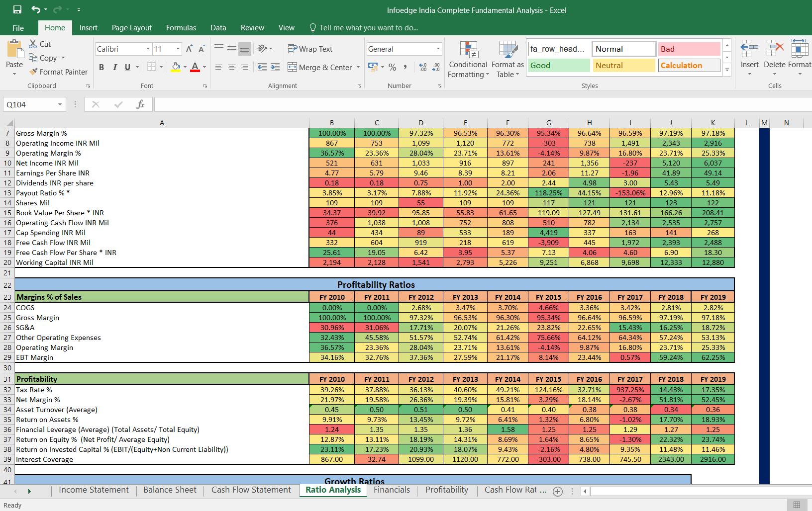Image resolution: width=812 pixels, height=511 pixels.
Task: Toggle Bold formatting
Action: tap(101, 67)
